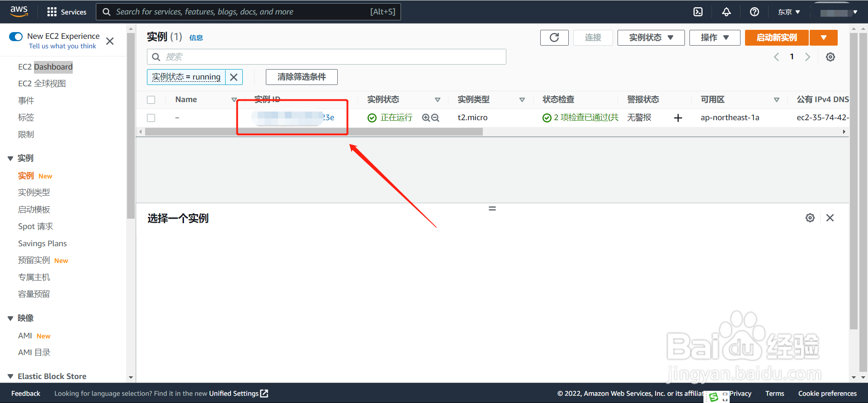Open Tell us what you think link
The height and width of the screenshot is (403, 868).
tap(62, 46)
